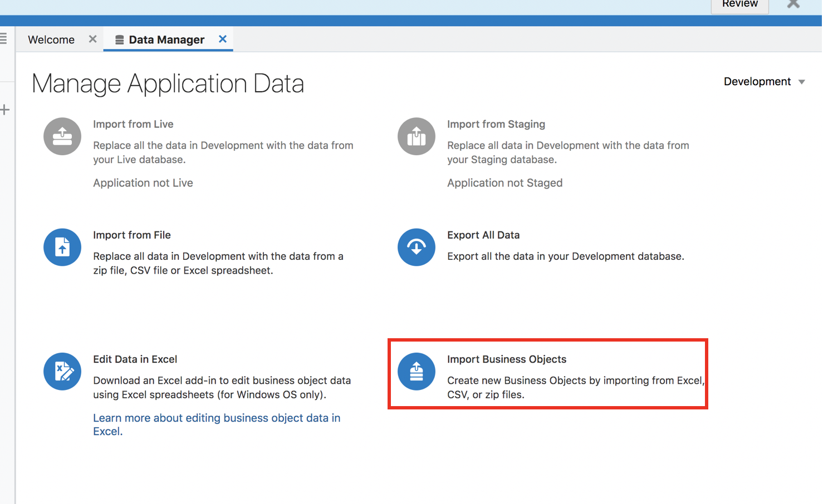Click the plus icon in the left sidebar
The image size is (823, 504).
5,110
